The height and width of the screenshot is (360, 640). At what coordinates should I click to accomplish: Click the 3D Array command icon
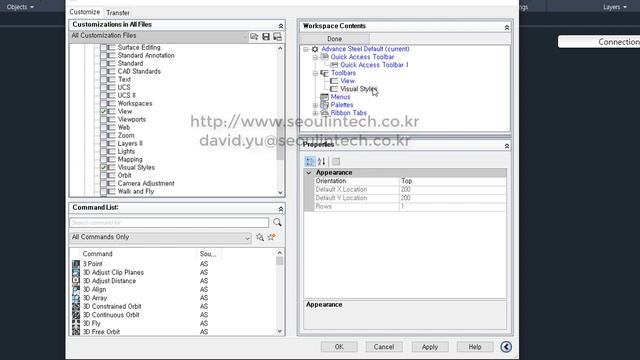click(x=76, y=298)
